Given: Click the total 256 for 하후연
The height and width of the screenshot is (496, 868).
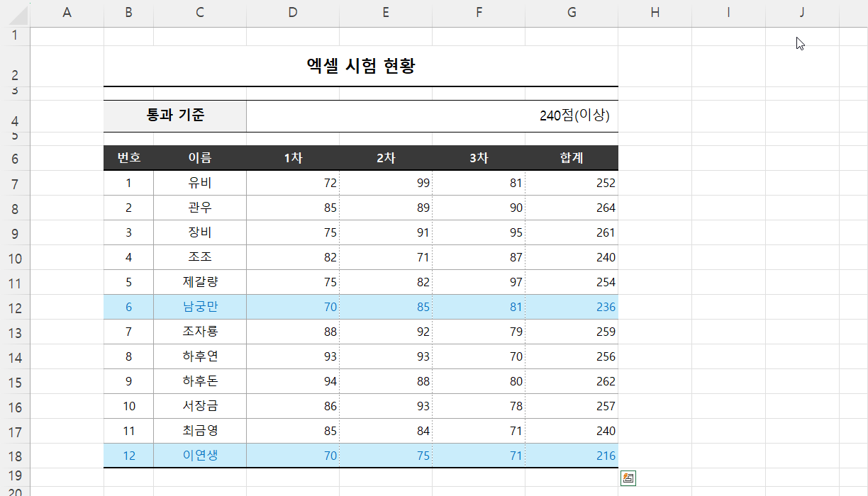Looking at the screenshot, I should 572,356.
